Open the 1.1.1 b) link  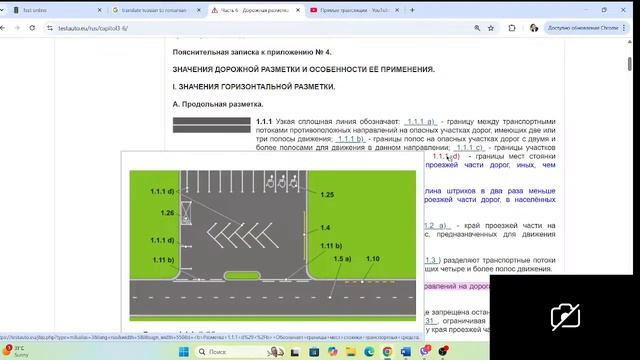(x=350, y=139)
